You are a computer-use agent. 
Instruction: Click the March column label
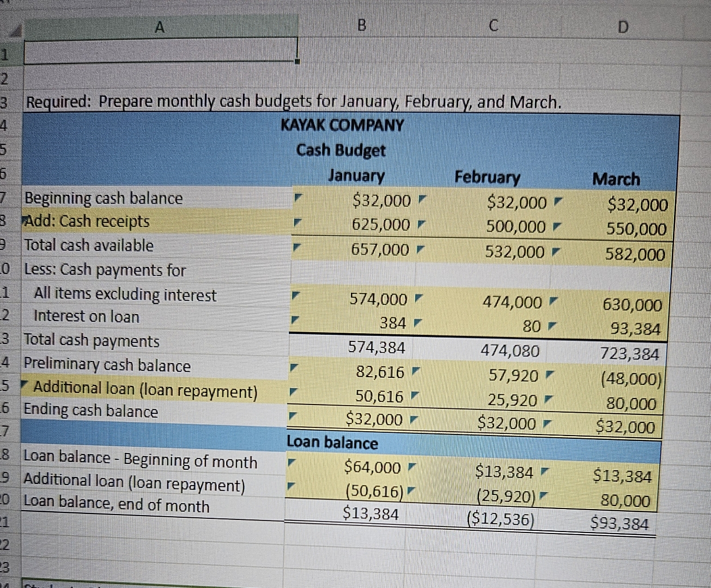click(616, 179)
